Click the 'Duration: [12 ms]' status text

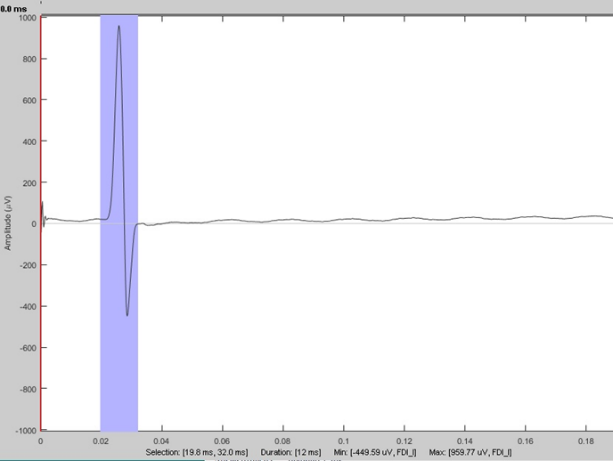[291, 452]
